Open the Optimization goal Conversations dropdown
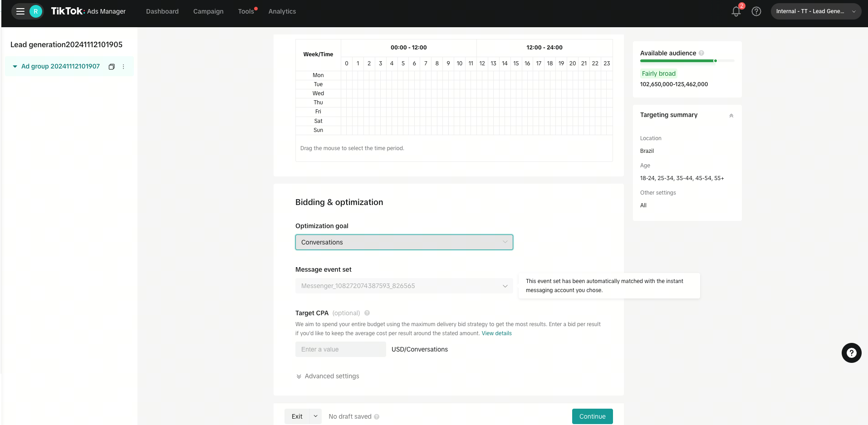The image size is (868, 425). click(404, 242)
